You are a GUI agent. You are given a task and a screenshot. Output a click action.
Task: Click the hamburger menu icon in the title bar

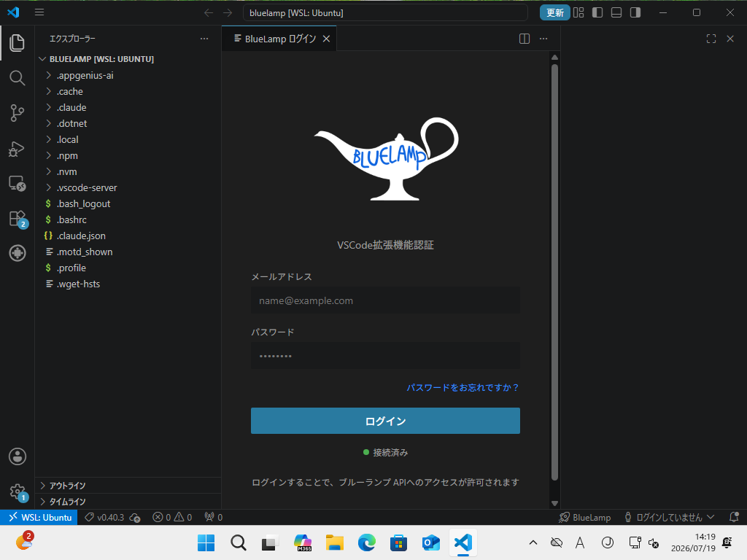click(x=39, y=12)
